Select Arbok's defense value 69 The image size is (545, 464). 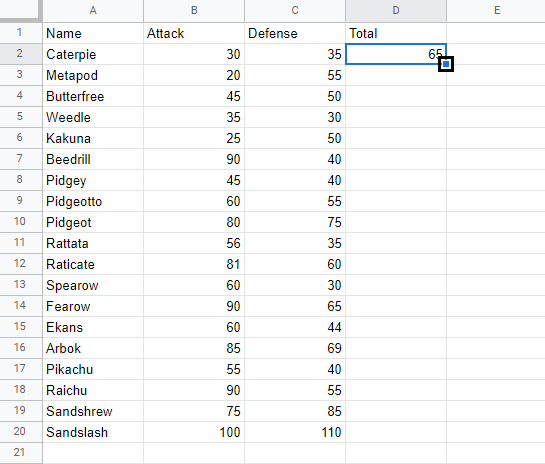coord(295,348)
